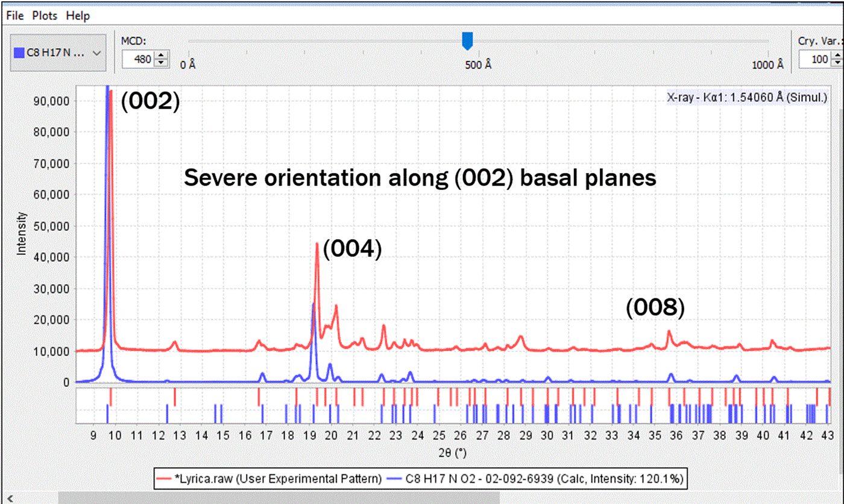This screenshot has height=504, width=844.
Task: Decrease MCD value with down arrow
Action: 162,63
